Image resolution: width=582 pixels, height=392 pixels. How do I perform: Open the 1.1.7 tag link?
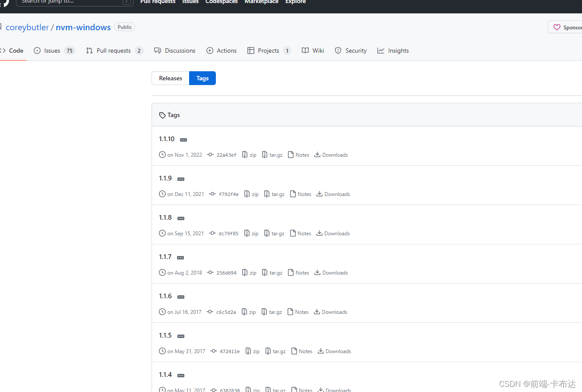point(165,257)
